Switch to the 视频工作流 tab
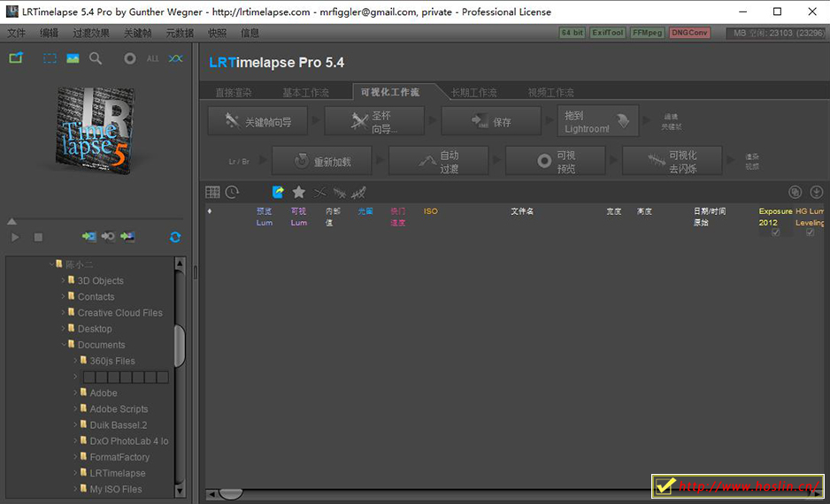Image resolution: width=830 pixels, height=504 pixels. click(x=550, y=93)
